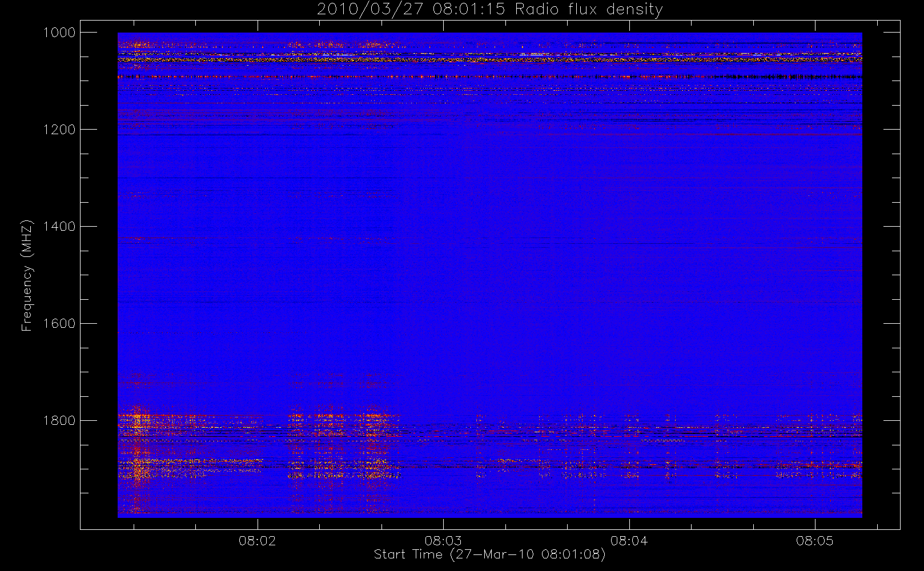
Task: Click the 1000 frequency tick label
Action: [x=59, y=33]
